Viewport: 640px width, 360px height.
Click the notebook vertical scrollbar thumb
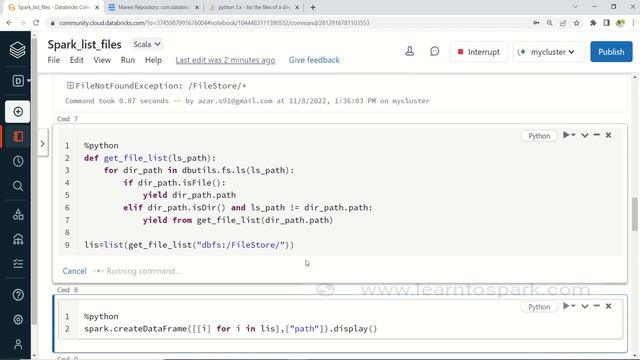pyautogui.click(x=634, y=213)
